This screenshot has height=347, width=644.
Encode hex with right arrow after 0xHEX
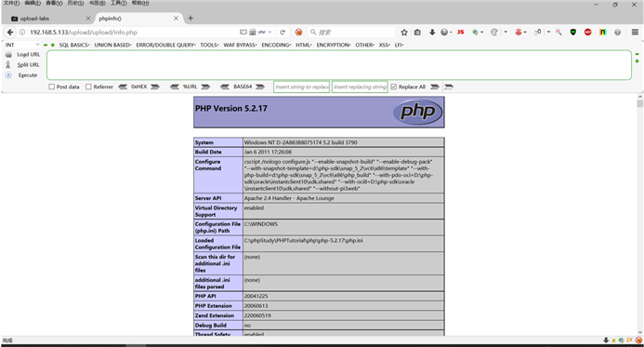pos(155,87)
